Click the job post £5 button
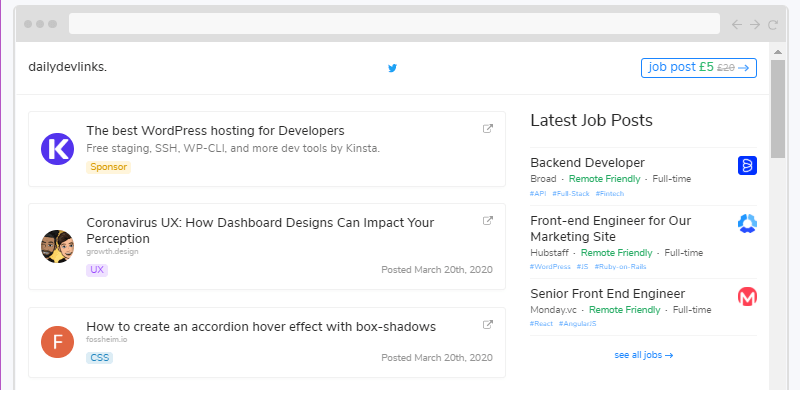The width and height of the screenshot is (800, 400). tap(698, 68)
